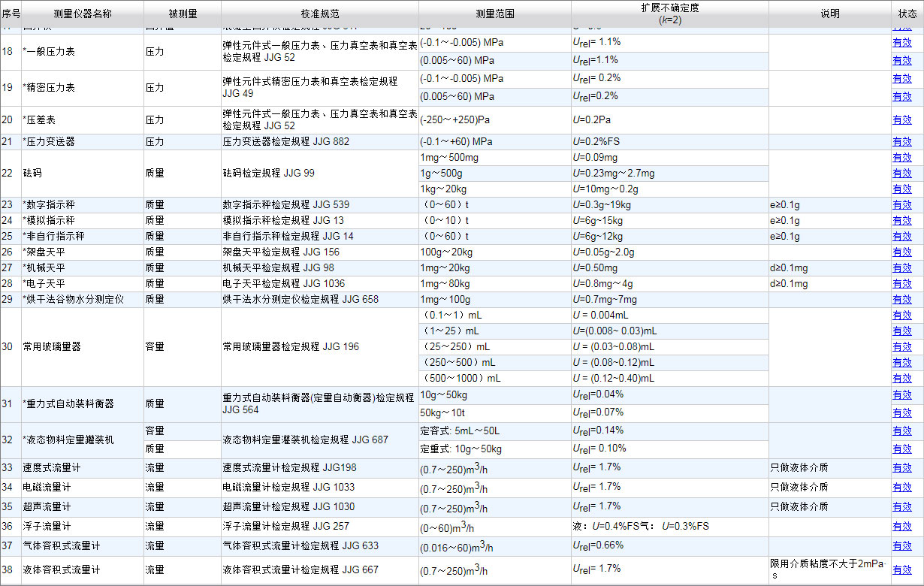
Task: Select the Urel=0.66% uncertainty cell
Action: click(670, 546)
